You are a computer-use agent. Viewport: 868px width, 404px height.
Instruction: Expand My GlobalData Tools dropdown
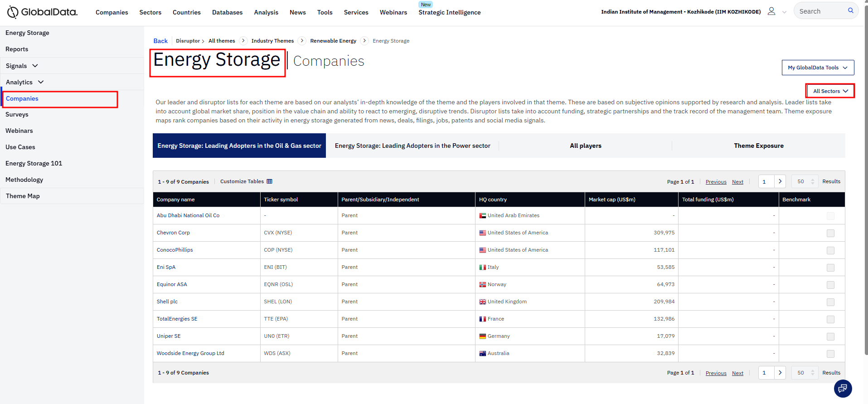click(817, 68)
